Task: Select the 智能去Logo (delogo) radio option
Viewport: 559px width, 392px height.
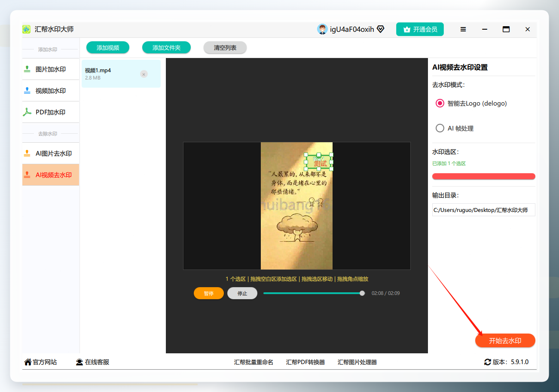Action: coord(440,103)
